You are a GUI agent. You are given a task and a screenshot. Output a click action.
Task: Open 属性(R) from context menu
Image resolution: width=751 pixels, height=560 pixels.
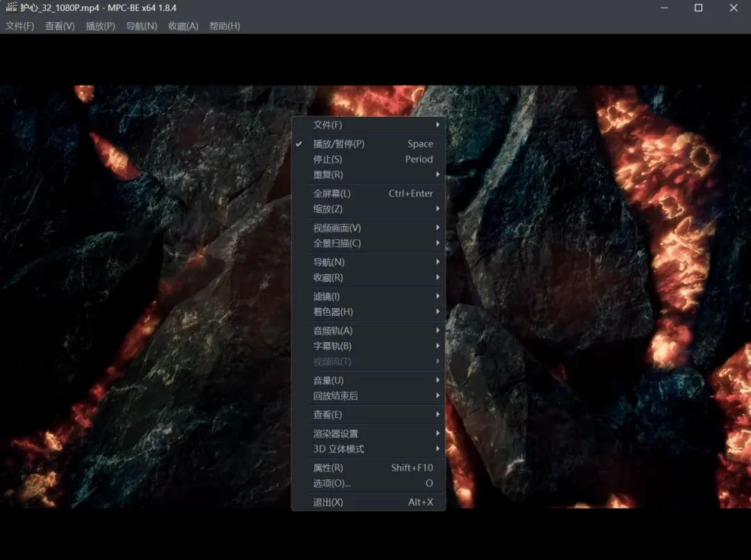tap(328, 468)
